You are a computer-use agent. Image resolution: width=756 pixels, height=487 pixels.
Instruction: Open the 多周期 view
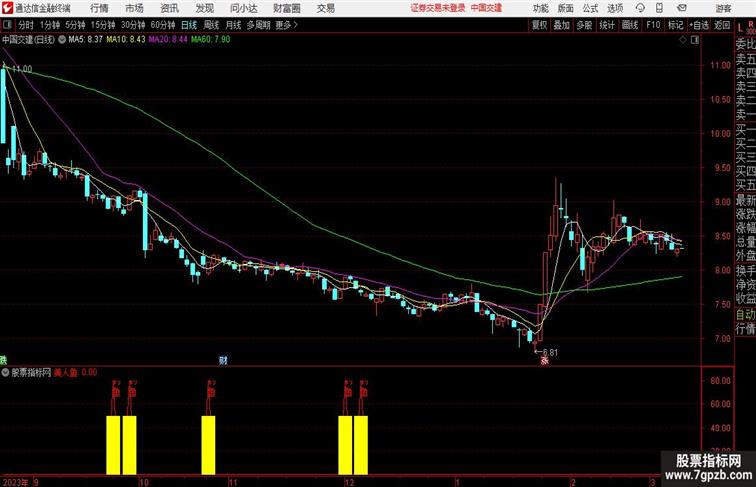pyautogui.click(x=258, y=25)
